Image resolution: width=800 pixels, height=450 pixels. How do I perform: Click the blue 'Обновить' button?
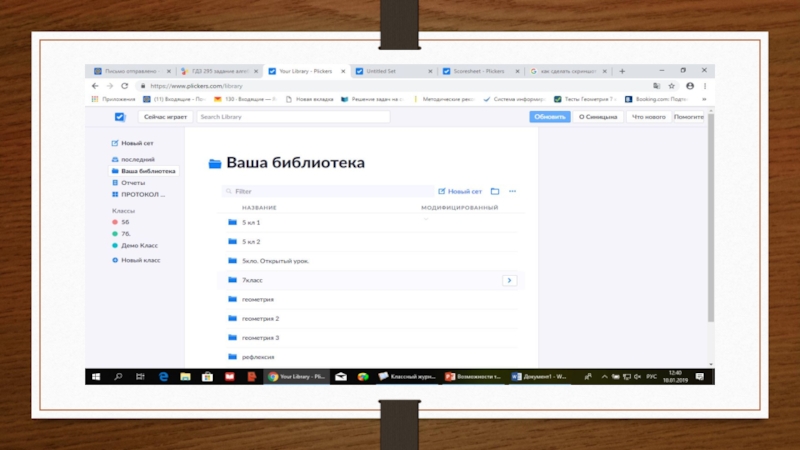(549, 117)
